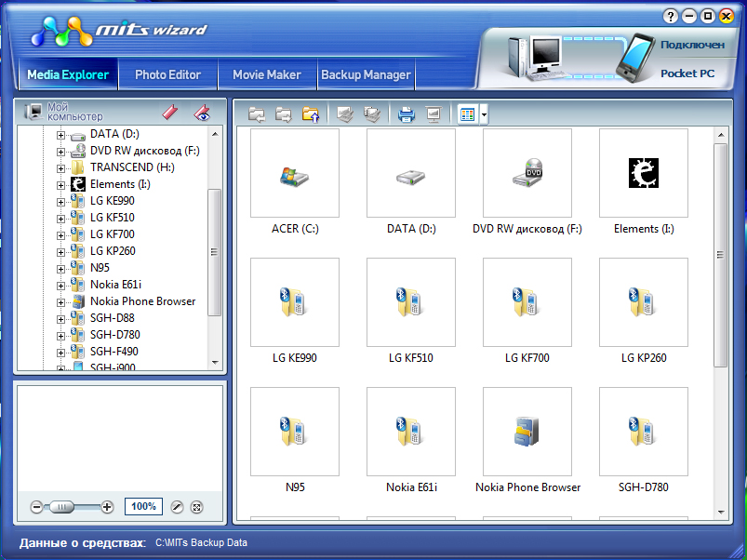Viewport: 747px width, 560px height.
Task: Select SGH-D780 in the tree
Action: tap(114, 335)
